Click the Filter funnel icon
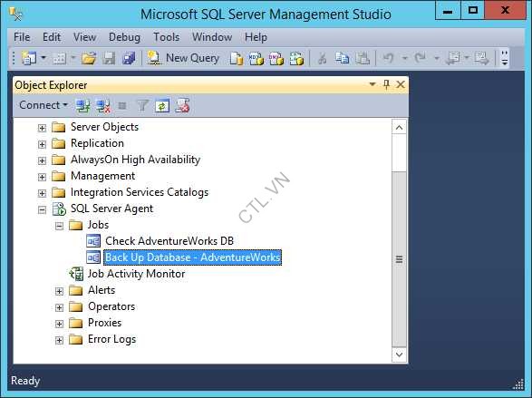This screenshot has height=398, width=532. coord(142,106)
